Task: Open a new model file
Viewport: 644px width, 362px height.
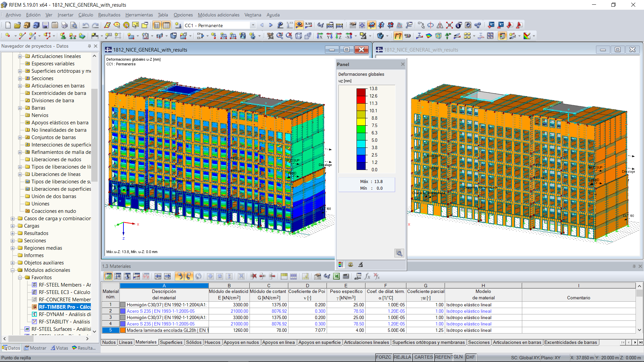Action: [x=7, y=25]
